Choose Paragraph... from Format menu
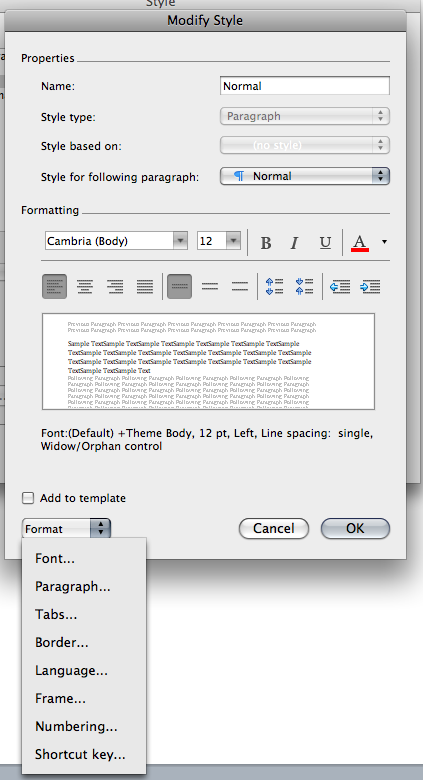This screenshot has height=780, width=423. tap(84, 586)
